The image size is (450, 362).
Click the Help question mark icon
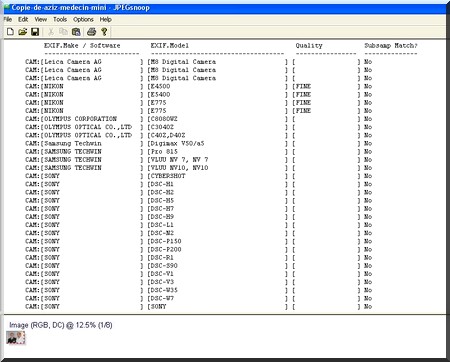(x=104, y=32)
